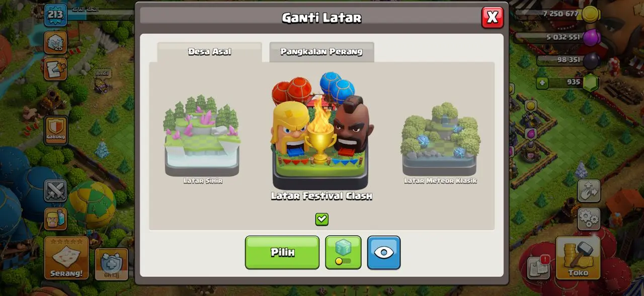This screenshot has width=644, height=296.
Task: Open the Gabung clan shield icon
Action: click(56, 130)
